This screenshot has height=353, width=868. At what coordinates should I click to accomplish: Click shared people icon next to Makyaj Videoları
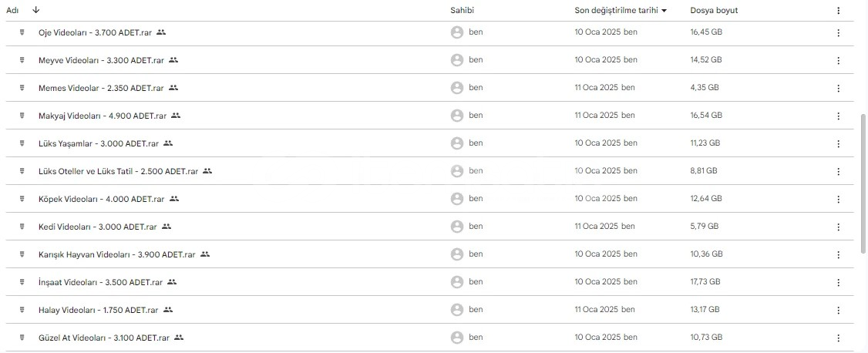click(x=176, y=116)
